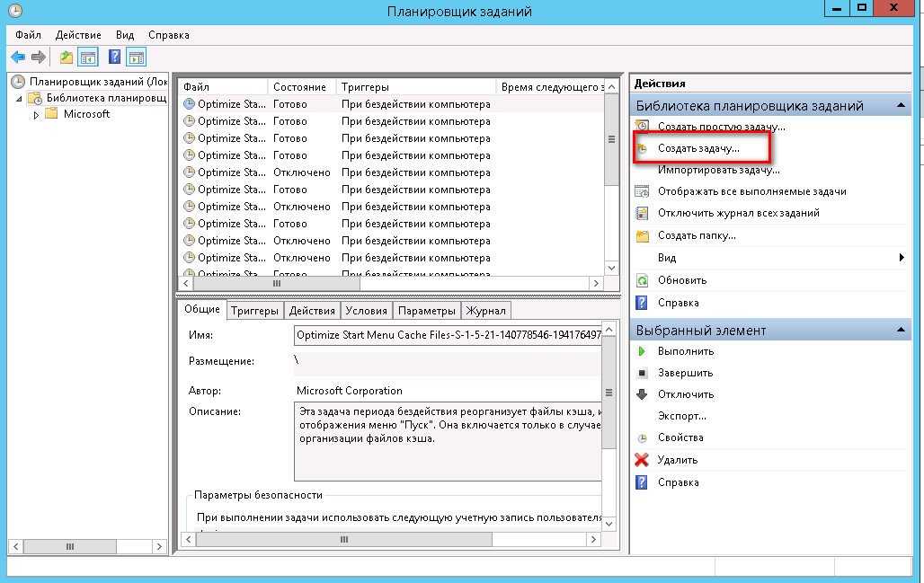Click the Обновить refresh icon
Screen dimensions: 924x583
(x=642, y=280)
